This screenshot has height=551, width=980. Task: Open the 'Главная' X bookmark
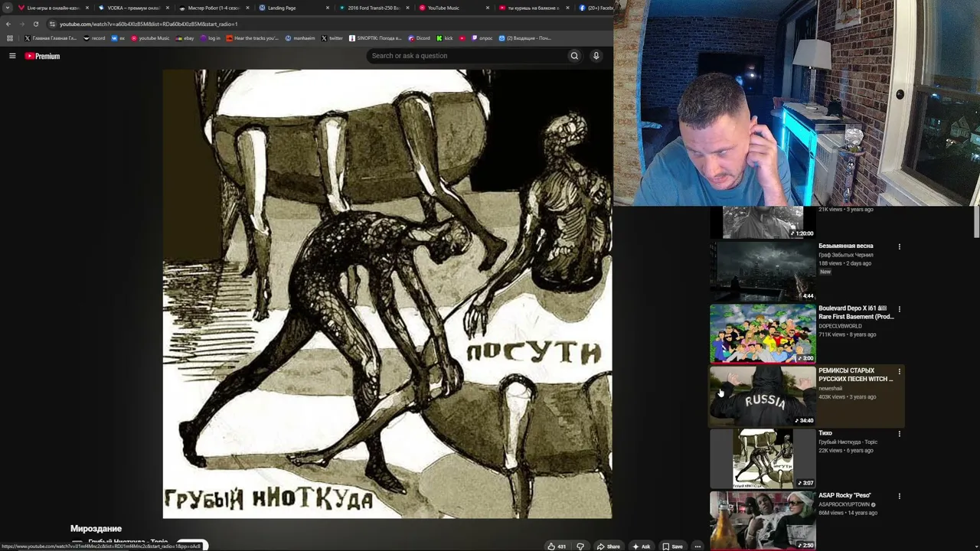[x=51, y=38]
